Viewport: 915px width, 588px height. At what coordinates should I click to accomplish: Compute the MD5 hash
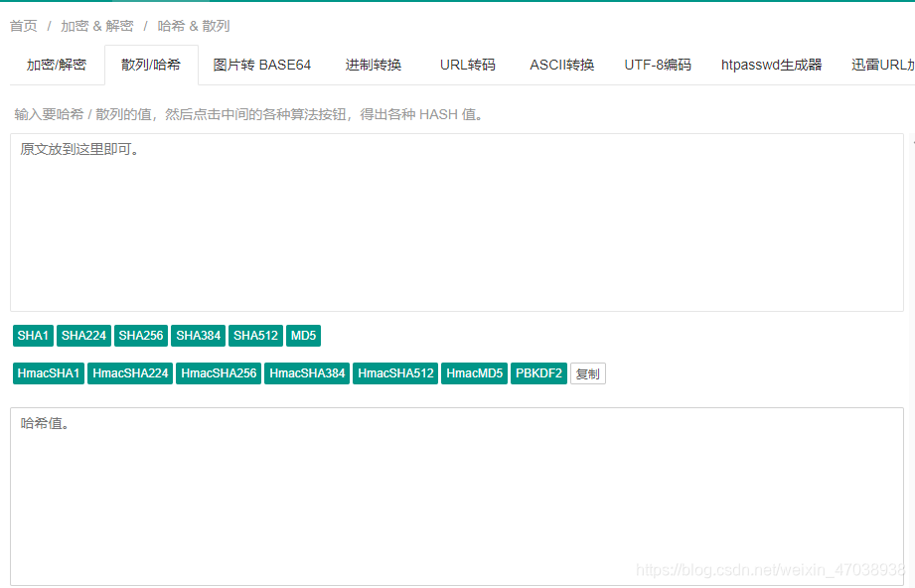click(x=303, y=336)
